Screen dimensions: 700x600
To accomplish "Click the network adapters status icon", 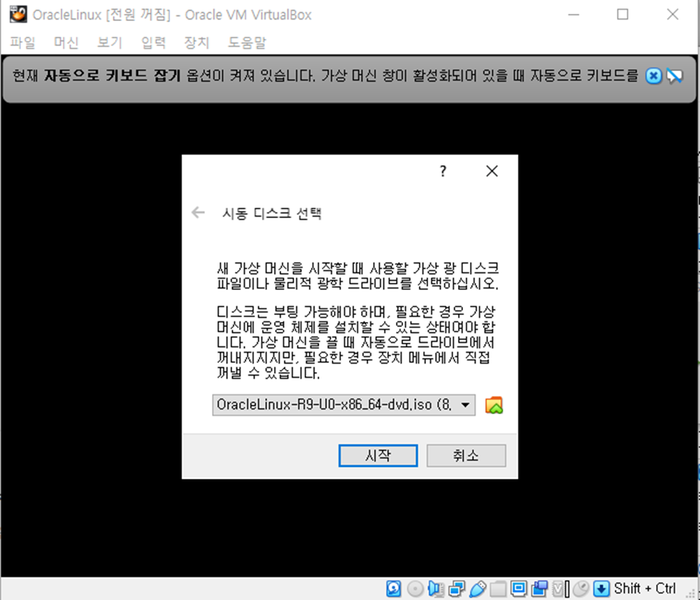I will 456,589.
